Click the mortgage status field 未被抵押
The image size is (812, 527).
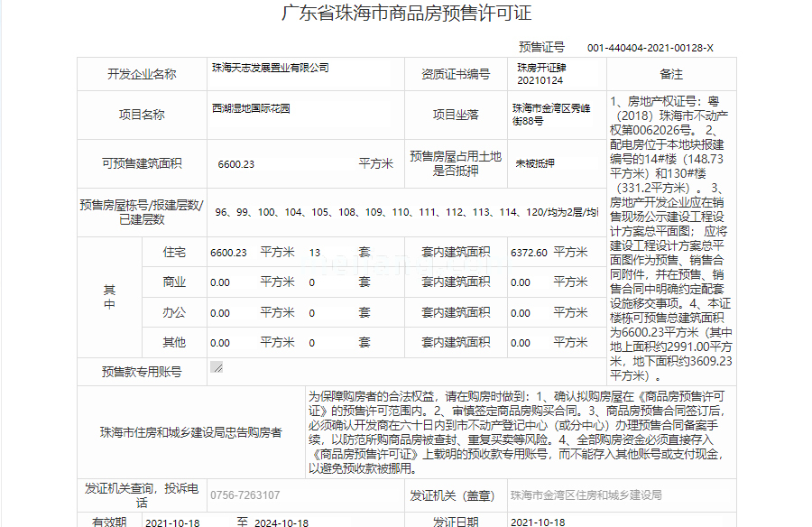(535, 164)
